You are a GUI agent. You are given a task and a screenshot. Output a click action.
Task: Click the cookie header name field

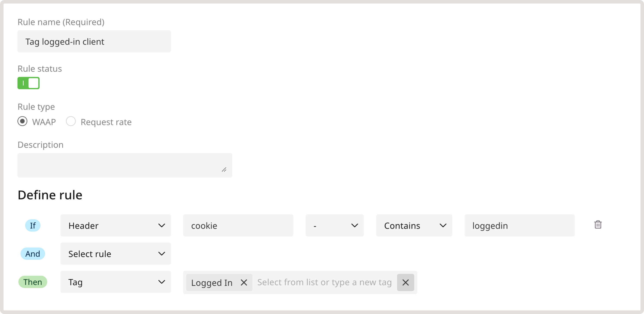pos(238,225)
